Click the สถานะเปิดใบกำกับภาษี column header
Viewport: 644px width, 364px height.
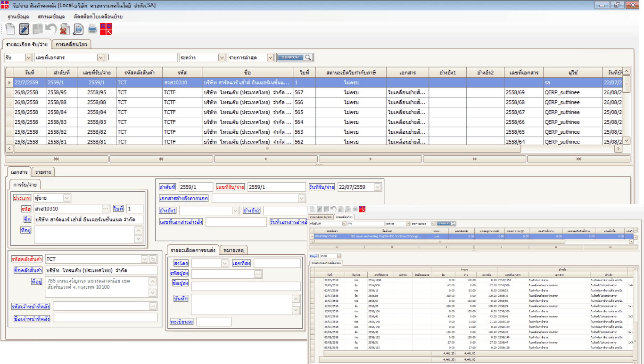(351, 72)
